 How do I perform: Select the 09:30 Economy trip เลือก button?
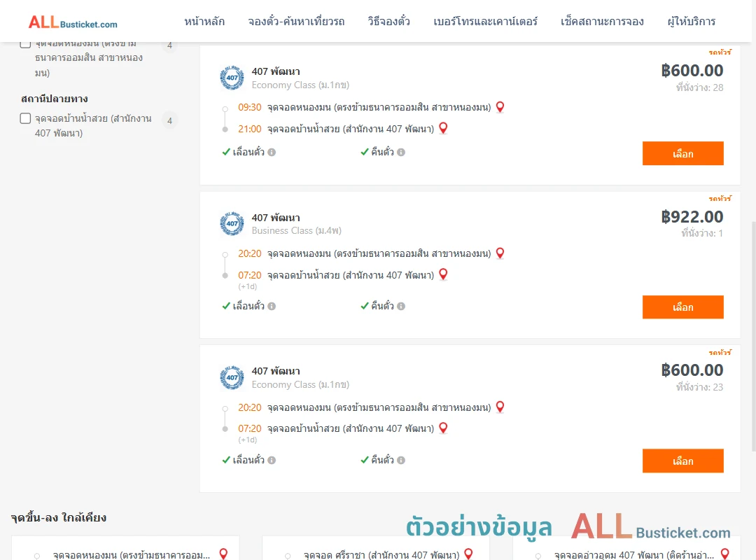[682, 153]
